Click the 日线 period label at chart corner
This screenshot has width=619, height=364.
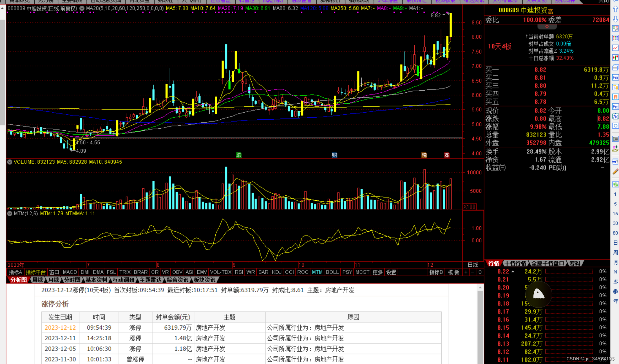pyautogui.click(x=473, y=265)
